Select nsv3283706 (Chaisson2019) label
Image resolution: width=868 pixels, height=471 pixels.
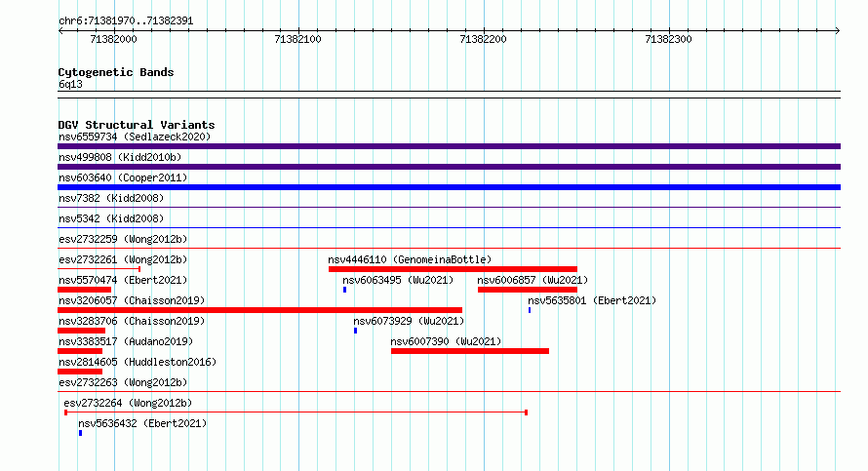tap(132, 321)
